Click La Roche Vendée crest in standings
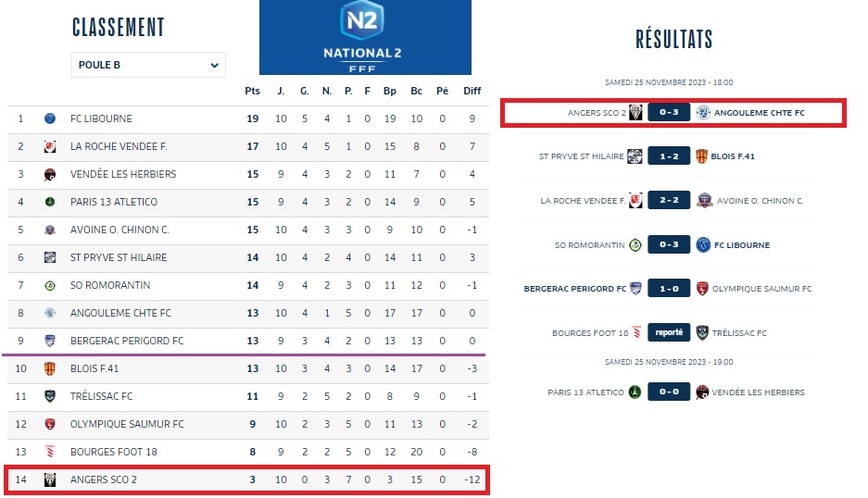This screenshot has height=498, width=868. (x=50, y=146)
